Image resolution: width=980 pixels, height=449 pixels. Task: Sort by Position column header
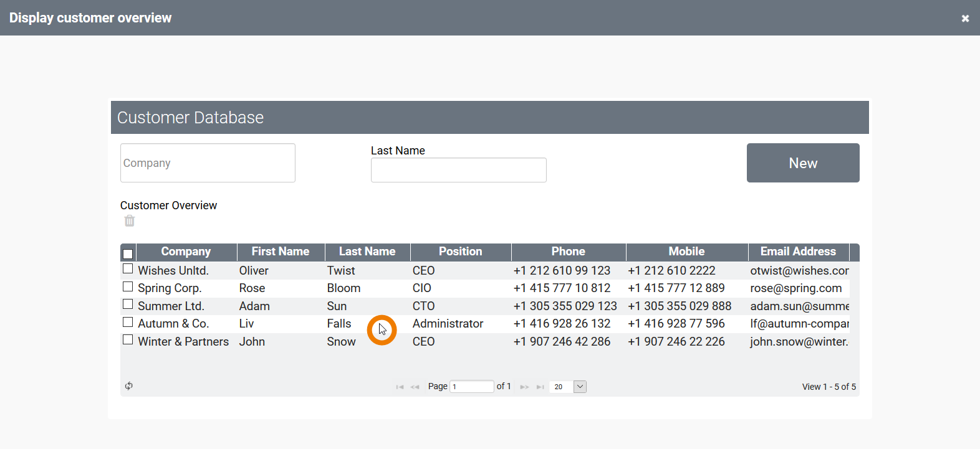click(x=461, y=252)
